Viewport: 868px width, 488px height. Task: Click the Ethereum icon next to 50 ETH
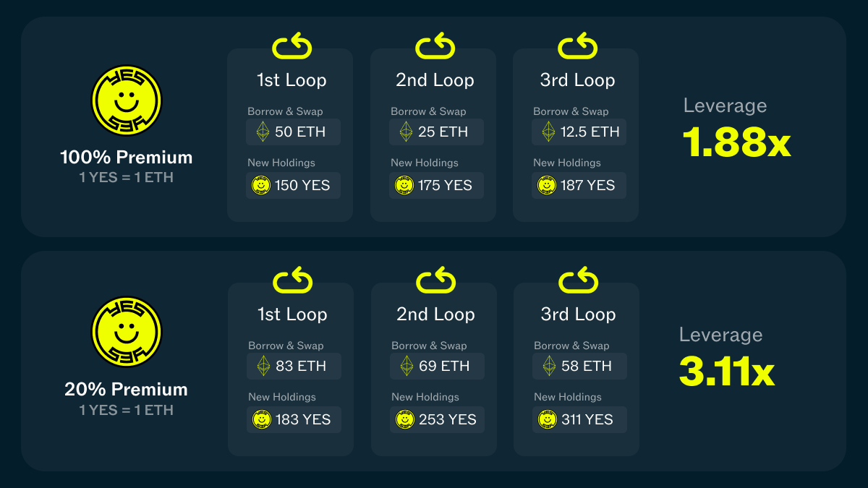click(x=263, y=132)
